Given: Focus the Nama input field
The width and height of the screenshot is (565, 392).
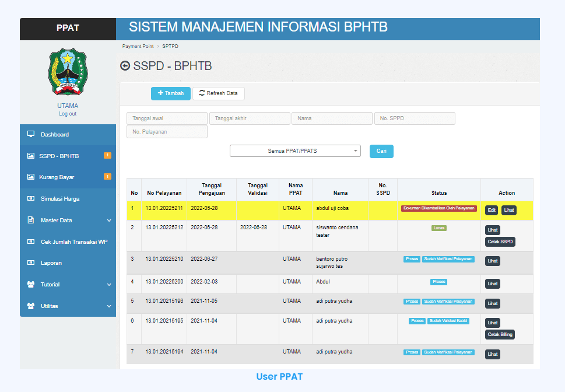Looking at the screenshot, I should point(332,118).
